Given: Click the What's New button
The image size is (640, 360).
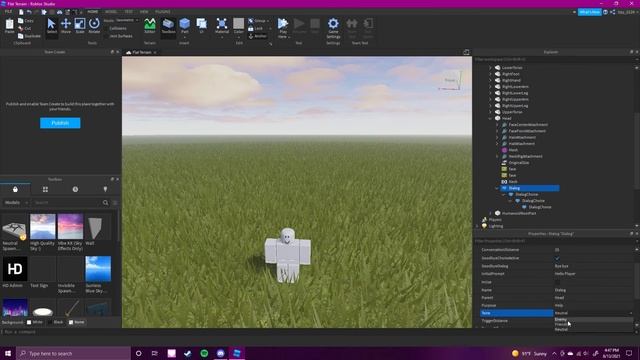Looking at the screenshot, I should tap(589, 12).
